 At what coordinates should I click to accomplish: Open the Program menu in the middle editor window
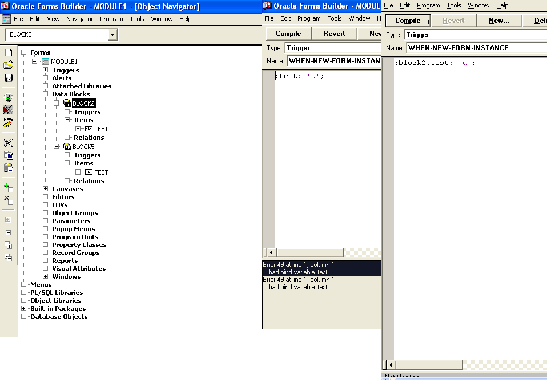point(309,18)
